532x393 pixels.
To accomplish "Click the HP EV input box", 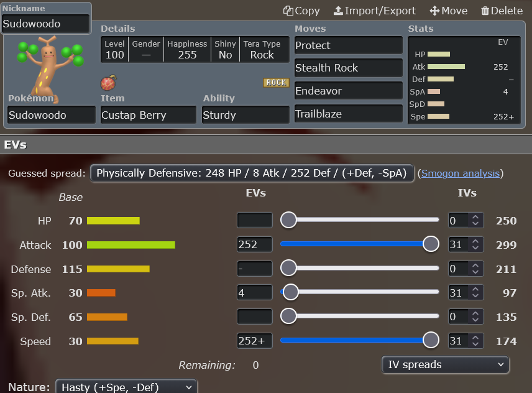I will [255, 220].
